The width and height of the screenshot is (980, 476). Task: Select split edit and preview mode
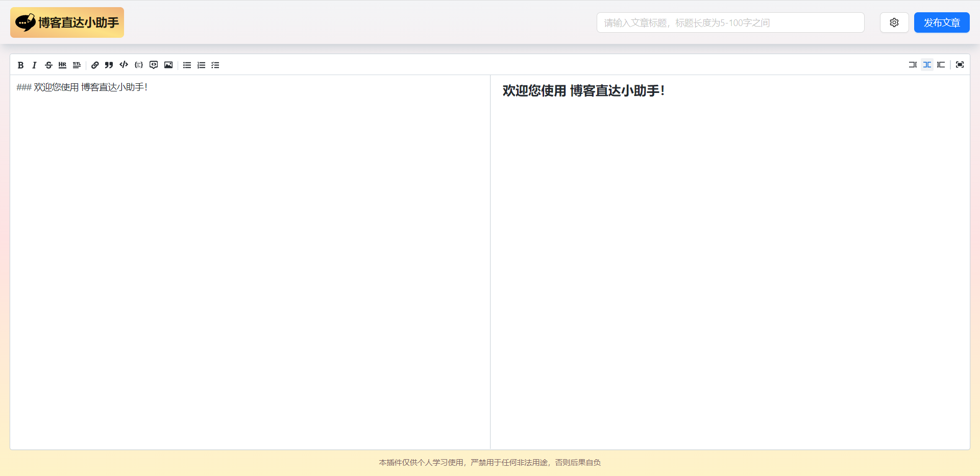click(x=927, y=64)
